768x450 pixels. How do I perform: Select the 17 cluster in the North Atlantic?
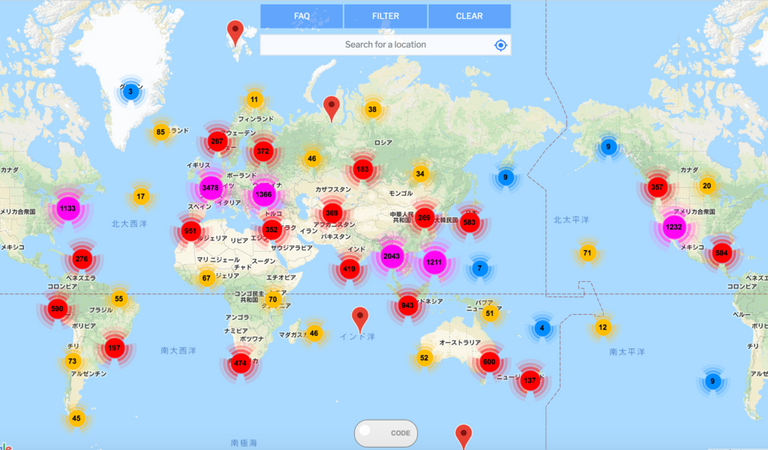point(141,197)
